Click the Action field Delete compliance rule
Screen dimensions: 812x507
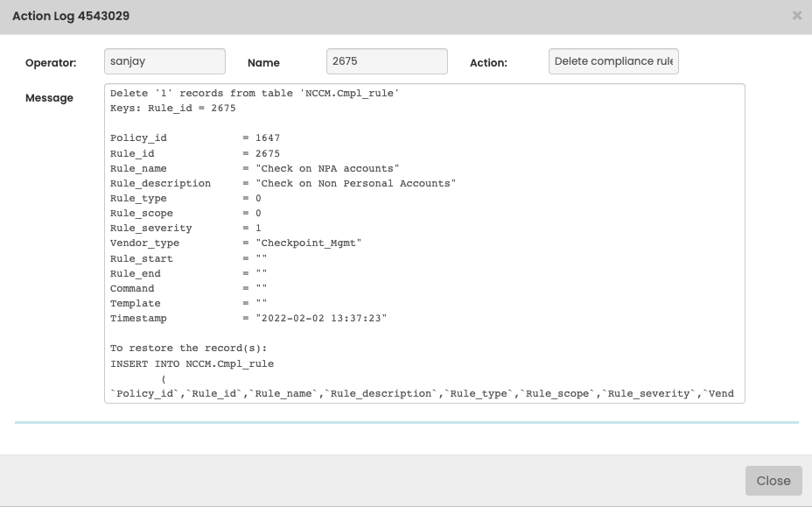(613, 61)
